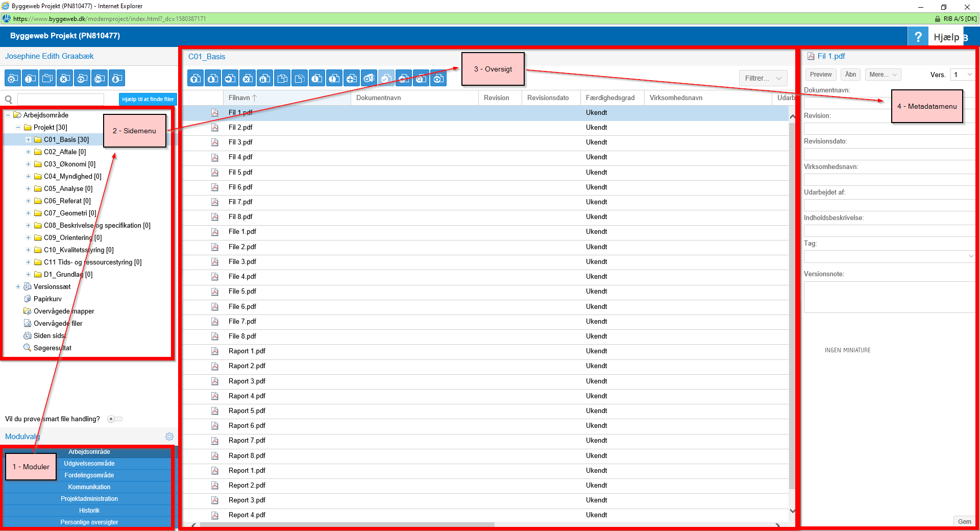
Task: Click the watch folder eye icon
Action: (x=82, y=79)
